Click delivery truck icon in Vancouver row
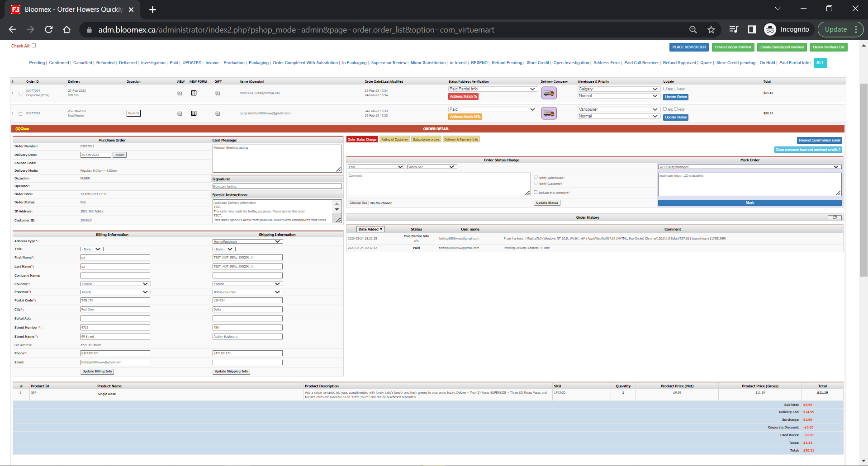 (549, 113)
